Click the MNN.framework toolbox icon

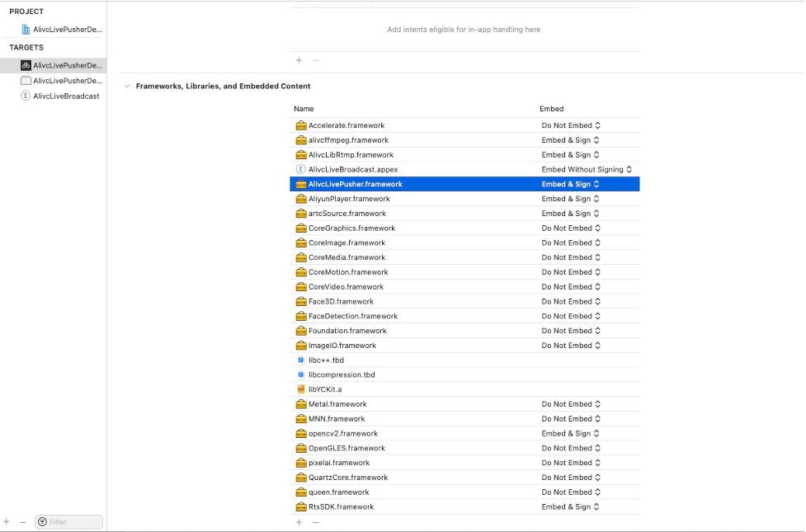[x=301, y=419]
